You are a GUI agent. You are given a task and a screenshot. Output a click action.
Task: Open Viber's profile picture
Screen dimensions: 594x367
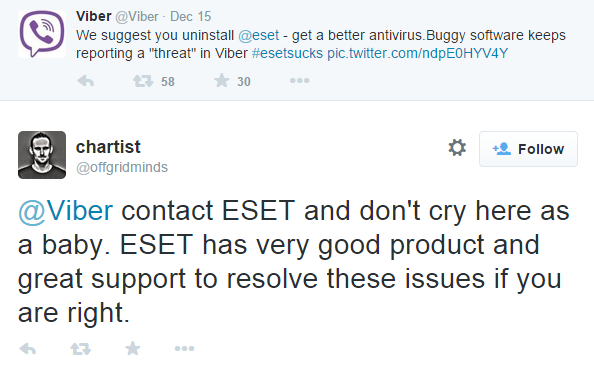click(42, 34)
